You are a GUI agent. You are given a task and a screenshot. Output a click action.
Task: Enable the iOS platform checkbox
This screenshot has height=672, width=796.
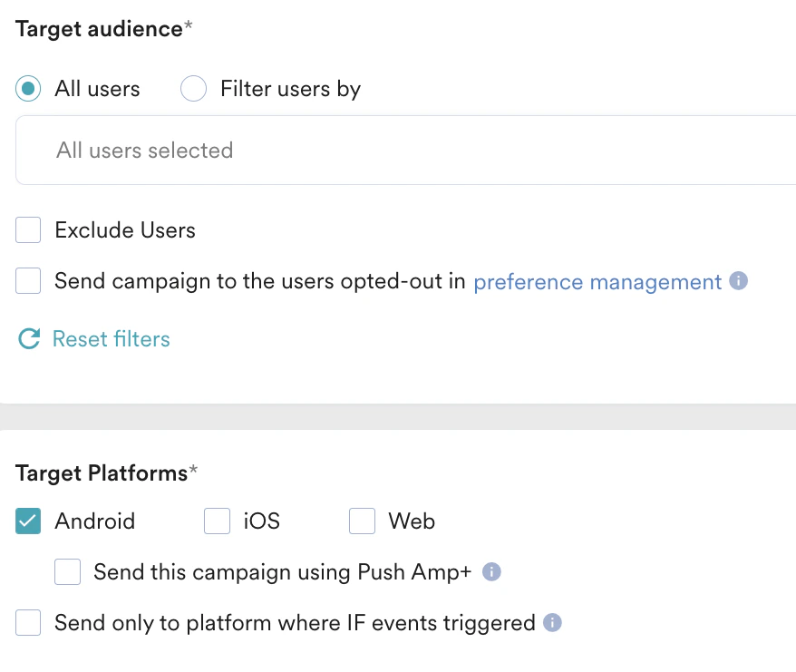[217, 521]
